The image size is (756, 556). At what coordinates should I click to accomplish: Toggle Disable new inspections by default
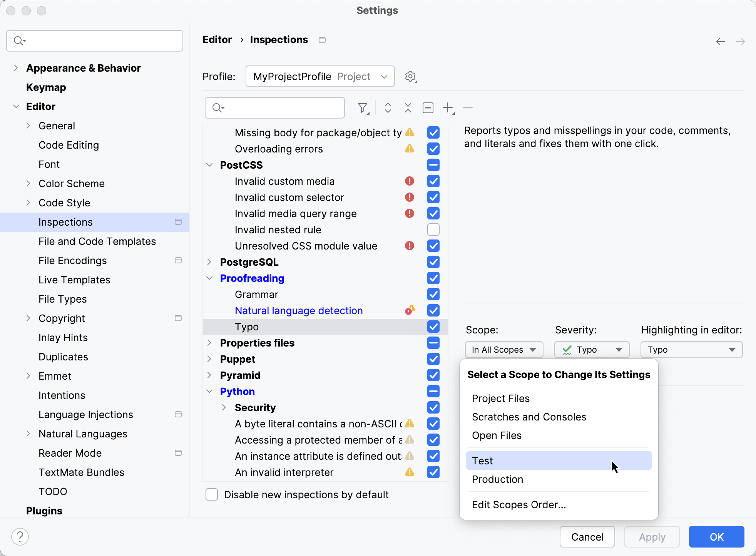tap(212, 494)
